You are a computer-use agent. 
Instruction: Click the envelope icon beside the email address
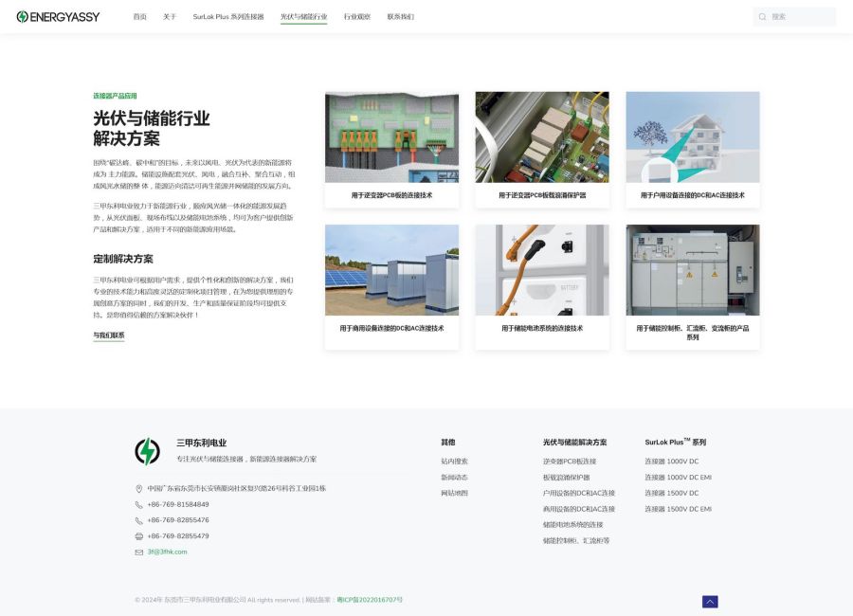138,552
